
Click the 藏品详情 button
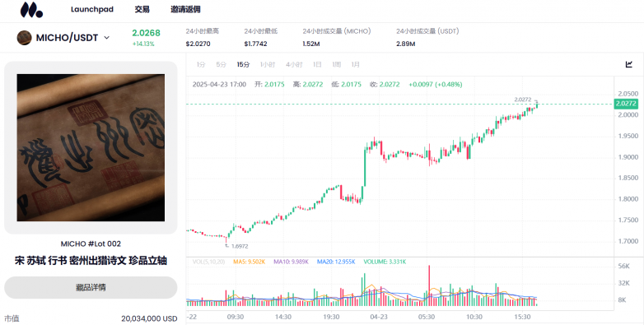(x=91, y=287)
